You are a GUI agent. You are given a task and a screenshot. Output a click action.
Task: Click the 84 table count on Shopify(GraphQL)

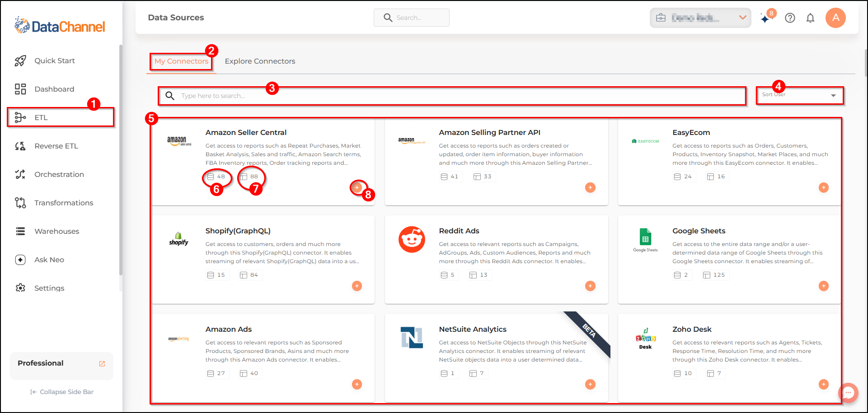click(x=249, y=275)
